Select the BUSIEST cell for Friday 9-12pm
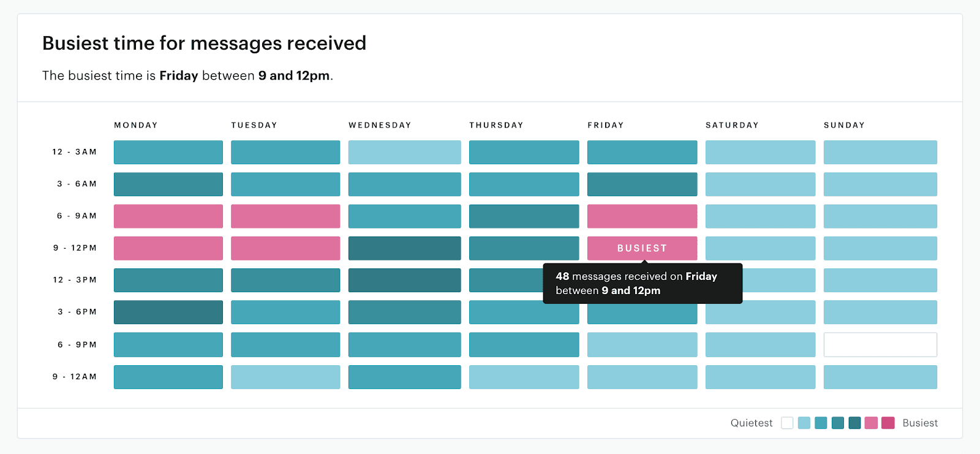Screen dimensions: 980x454 coord(641,248)
